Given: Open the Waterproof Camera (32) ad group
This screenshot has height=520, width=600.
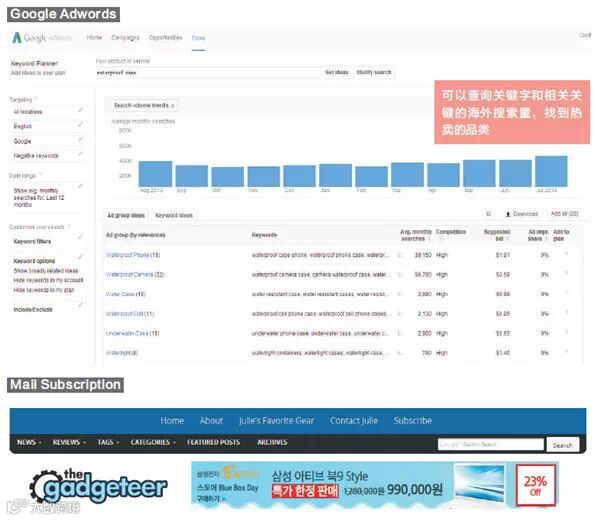Looking at the screenshot, I should (135, 274).
